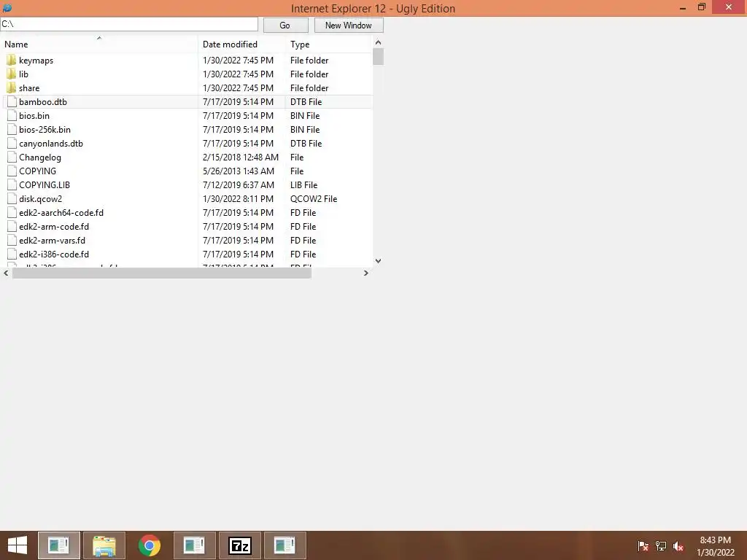The width and height of the screenshot is (747, 560).
Task: Click the 5/26/2013 1:43 AM date cell
Action: pyautogui.click(x=239, y=171)
